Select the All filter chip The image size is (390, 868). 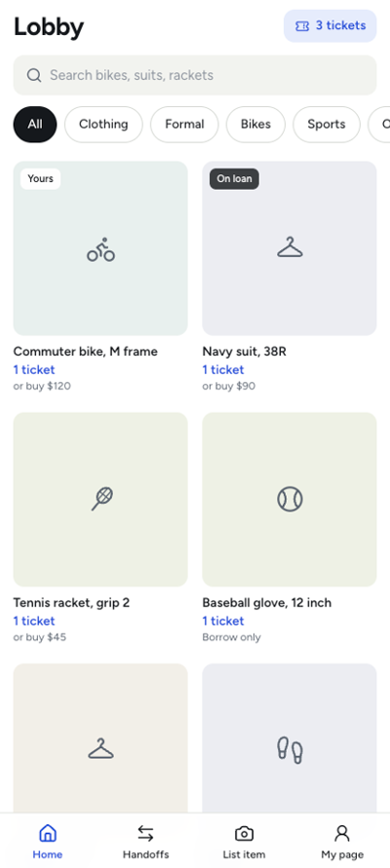35,124
